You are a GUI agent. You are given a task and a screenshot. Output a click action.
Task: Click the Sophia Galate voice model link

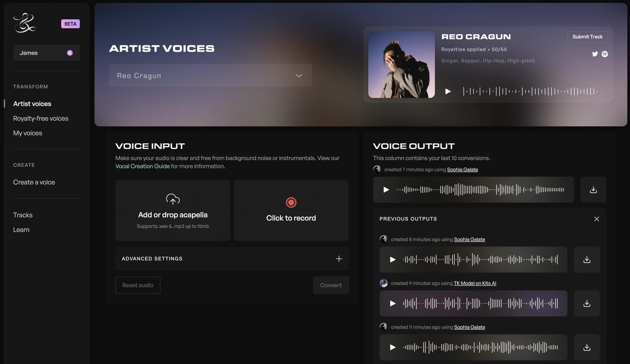[463, 170]
